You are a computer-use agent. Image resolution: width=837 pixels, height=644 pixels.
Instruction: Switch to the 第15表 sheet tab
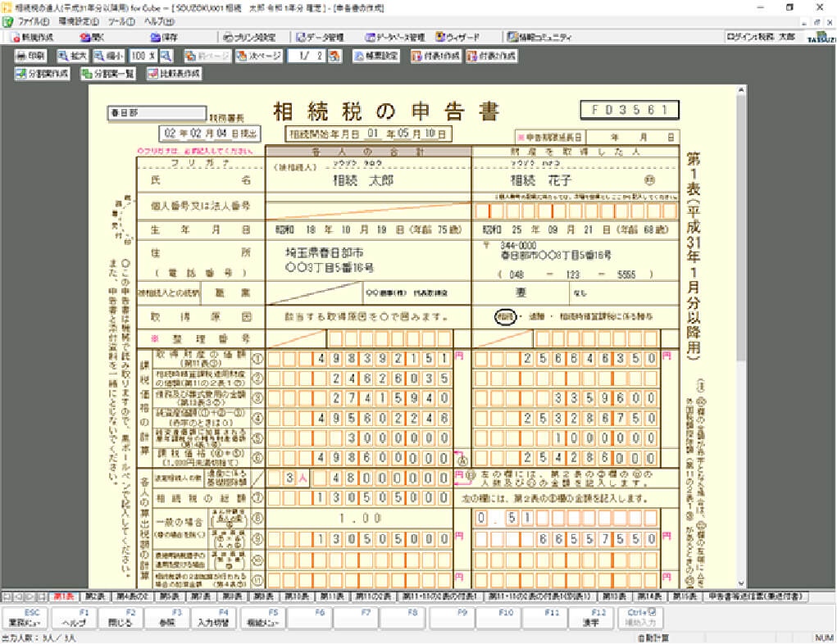685,596
